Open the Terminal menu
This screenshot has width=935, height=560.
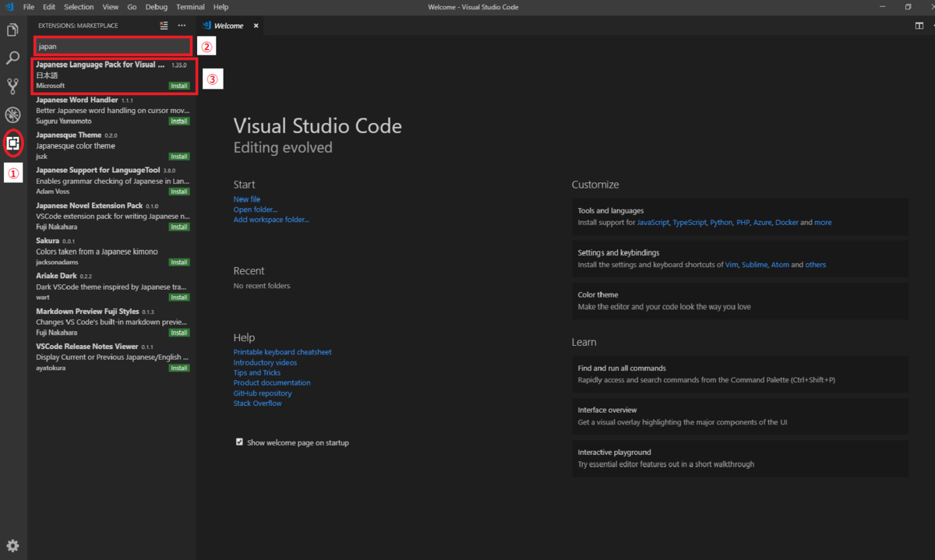(190, 7)
